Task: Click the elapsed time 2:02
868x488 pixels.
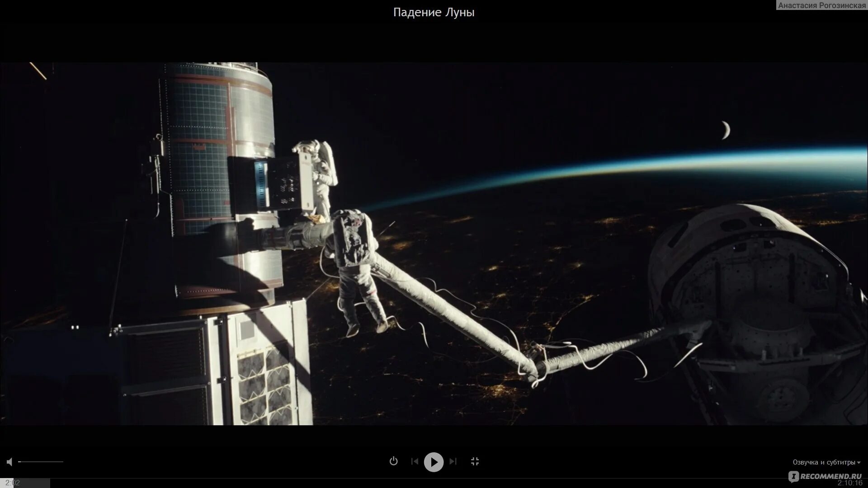Action: (13, 483)
